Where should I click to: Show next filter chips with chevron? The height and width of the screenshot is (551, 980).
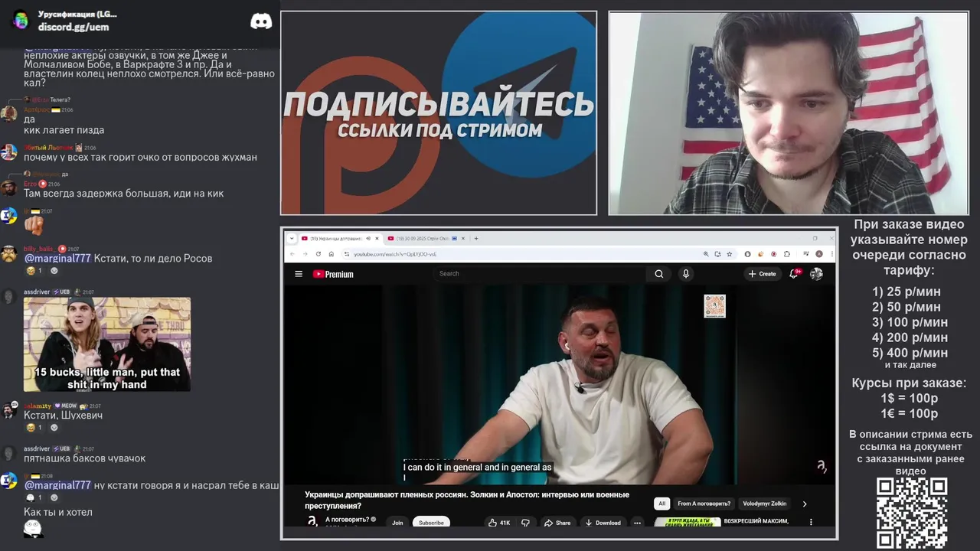(804, 504)
